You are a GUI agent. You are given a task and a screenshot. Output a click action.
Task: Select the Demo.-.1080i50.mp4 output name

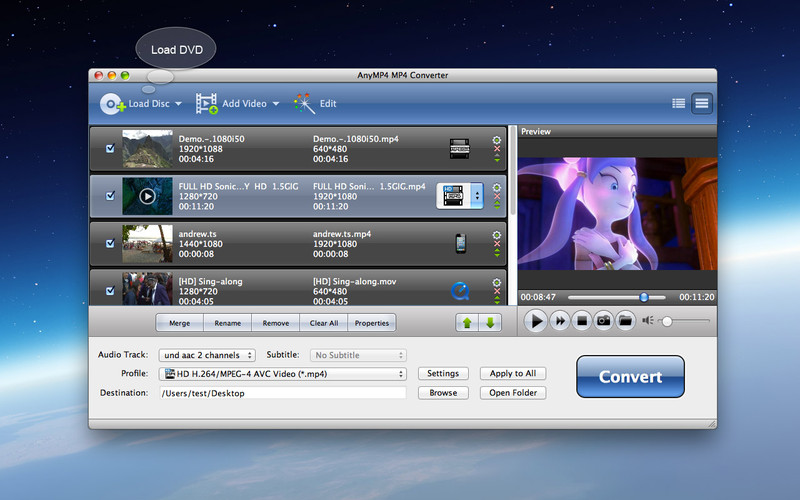tap(356, 139)
